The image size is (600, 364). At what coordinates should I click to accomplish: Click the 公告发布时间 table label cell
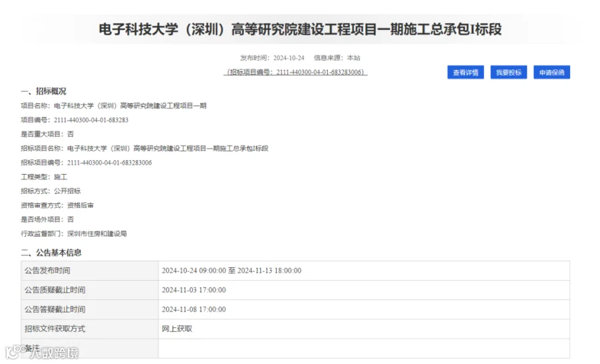pyautogui.click(x=89, y=271)
